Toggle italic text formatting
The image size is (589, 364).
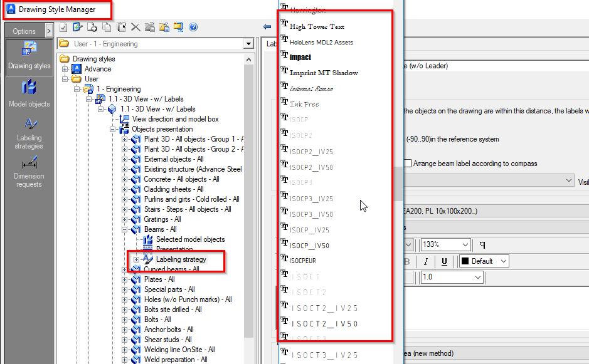(x=425, y=261)
